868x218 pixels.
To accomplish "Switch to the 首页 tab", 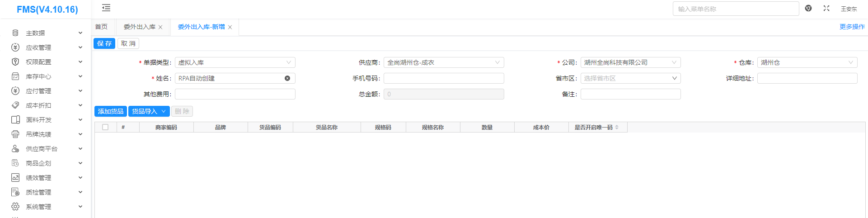I will (101, 27).
